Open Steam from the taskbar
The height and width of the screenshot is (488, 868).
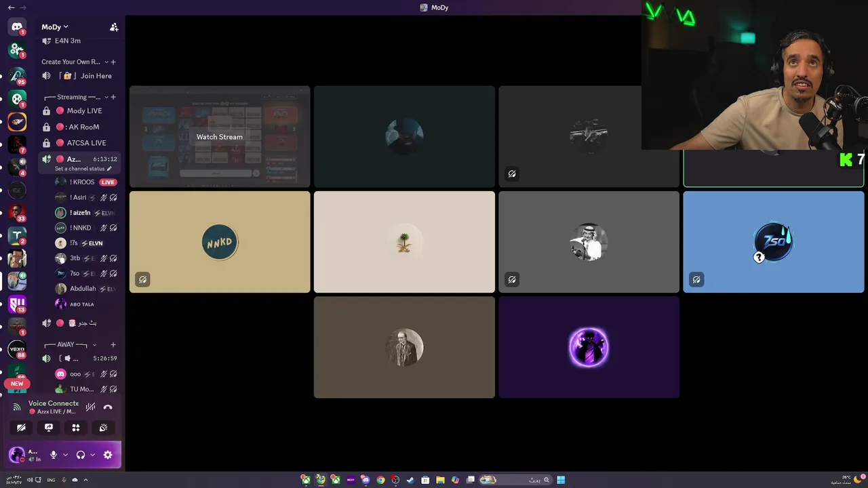(410, 480)
